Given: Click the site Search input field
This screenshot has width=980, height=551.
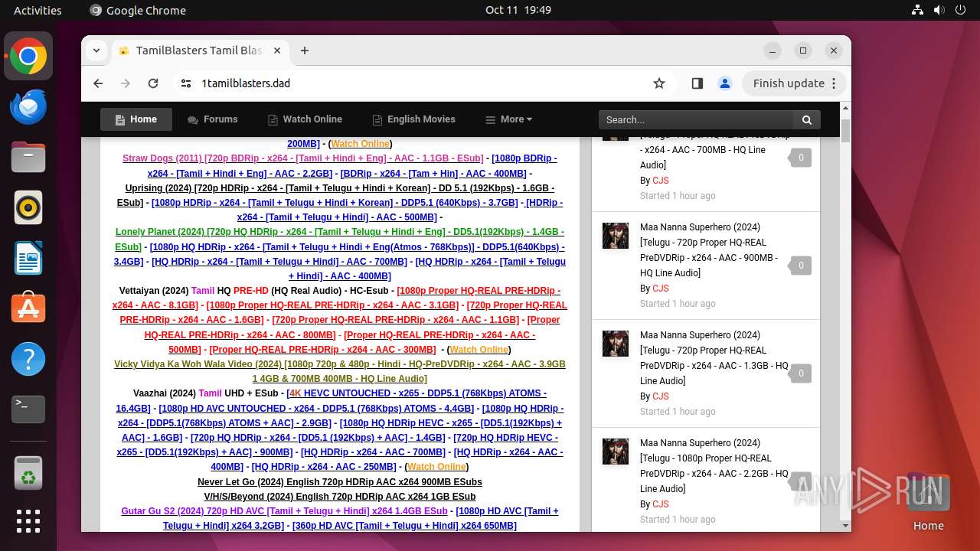Looking at the screenshot, I should click(697, 119).
